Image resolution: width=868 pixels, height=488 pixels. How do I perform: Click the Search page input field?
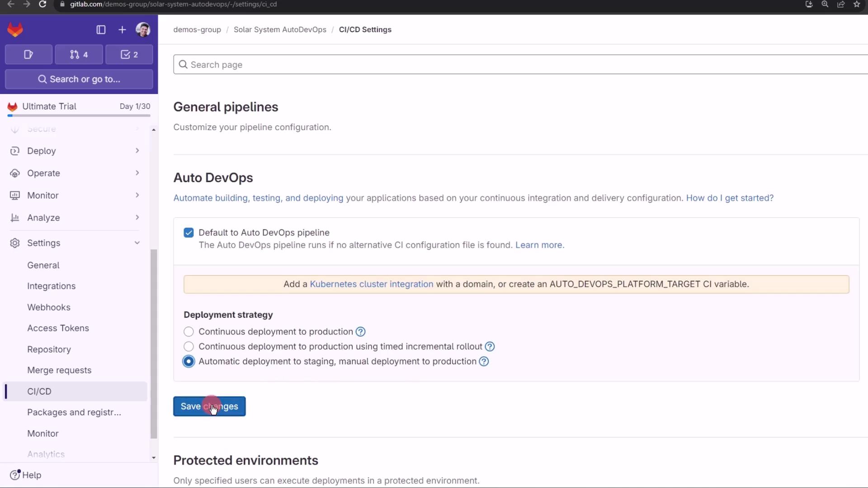click(x=520, y=65)
